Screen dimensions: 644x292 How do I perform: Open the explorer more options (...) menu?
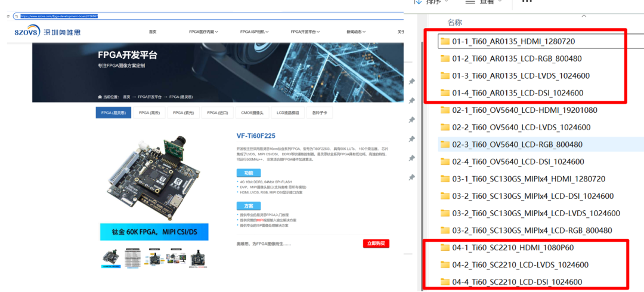click(x=528, y=2)
